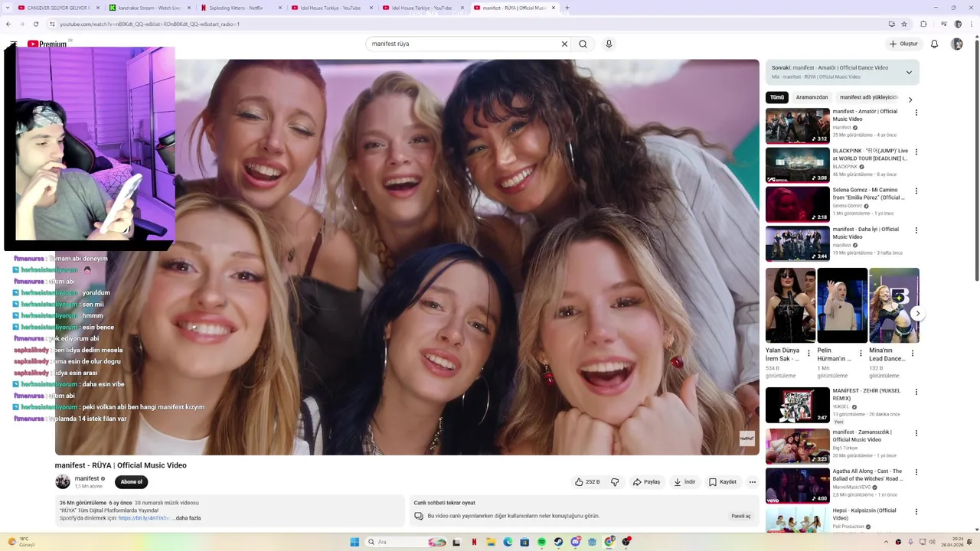
Task: Start voice search with the microphone
Action: [x=609, y=44]
